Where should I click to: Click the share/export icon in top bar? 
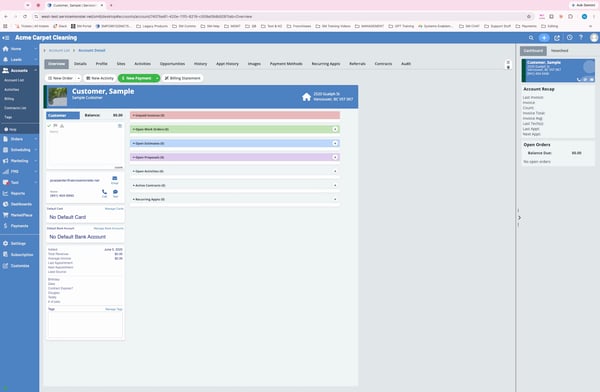pyautogui.click(x=557, y=38)
